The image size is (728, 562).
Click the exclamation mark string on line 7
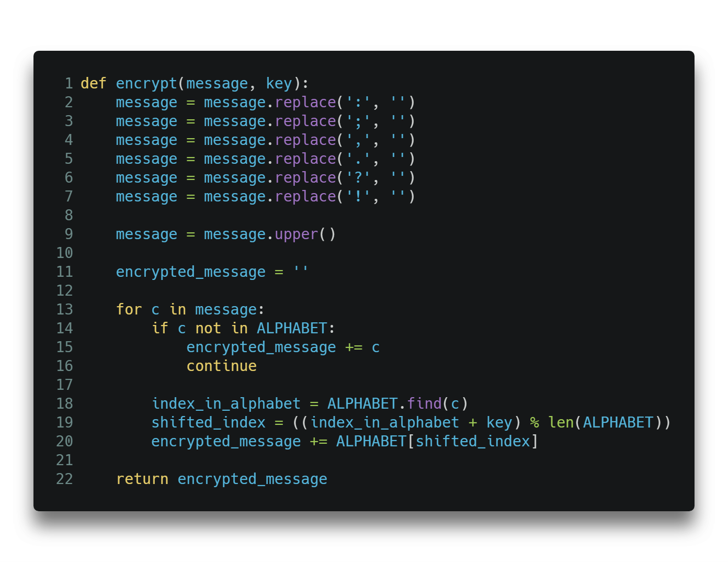[x=358, y=196]
